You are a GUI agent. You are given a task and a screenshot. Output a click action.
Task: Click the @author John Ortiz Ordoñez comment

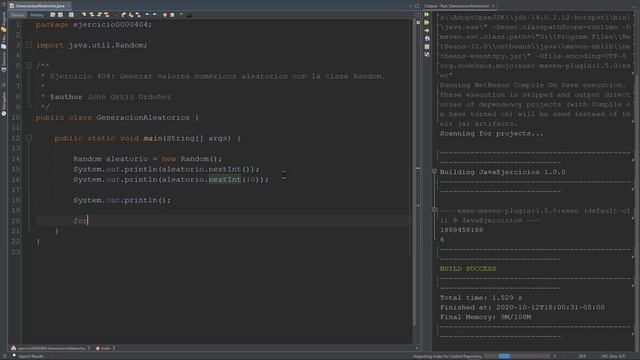[x=110, y=97]
